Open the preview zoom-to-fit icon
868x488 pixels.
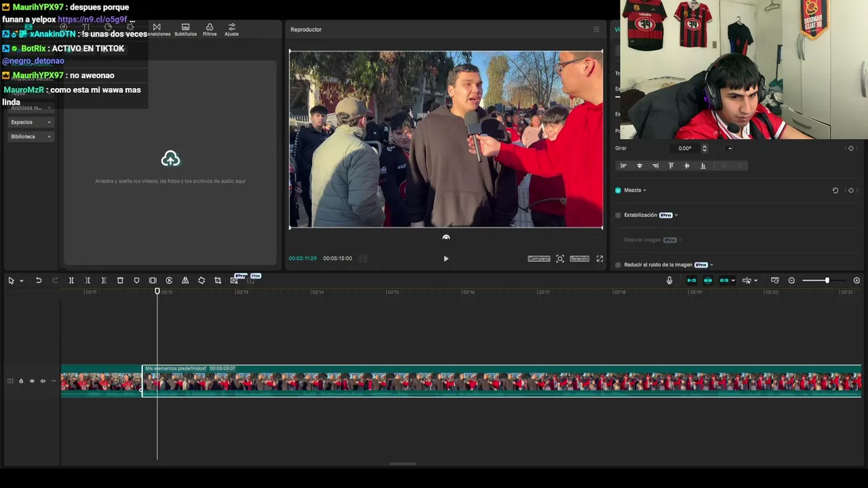(559, 258)
